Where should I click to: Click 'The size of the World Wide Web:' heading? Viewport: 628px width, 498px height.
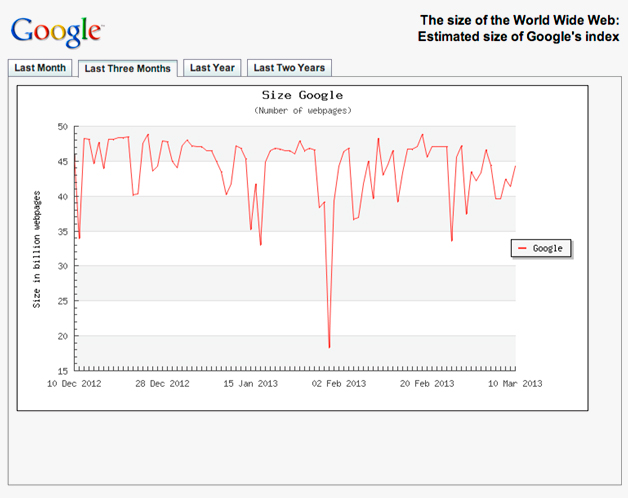(519, 20)
